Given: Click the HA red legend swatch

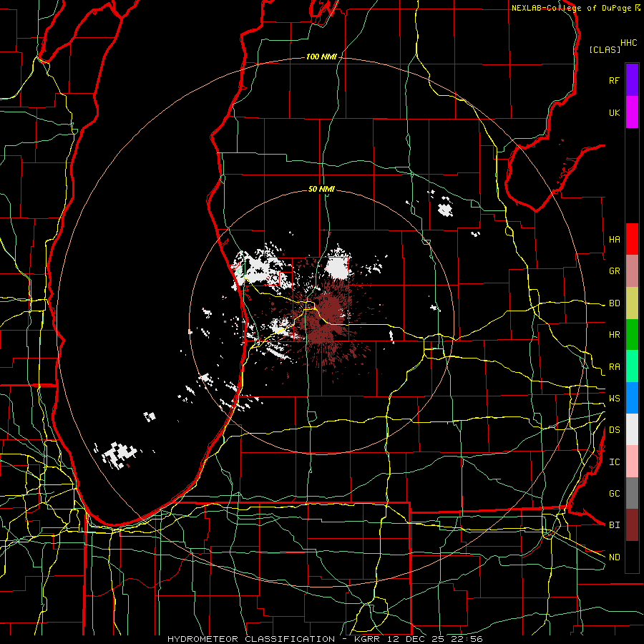Looking at the screenshot, I should pyautogui.click(x=632, y=239).
